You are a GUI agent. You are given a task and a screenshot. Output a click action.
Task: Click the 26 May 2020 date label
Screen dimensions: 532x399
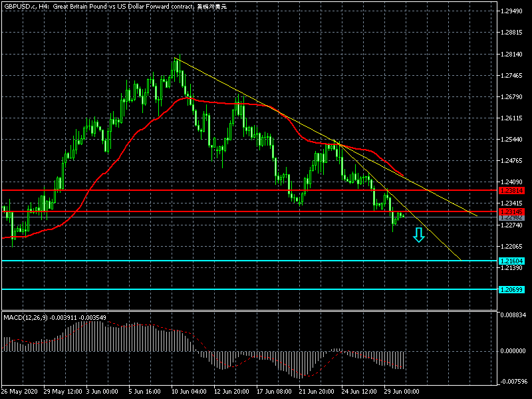pyautogui.click(x=21, y=390)
